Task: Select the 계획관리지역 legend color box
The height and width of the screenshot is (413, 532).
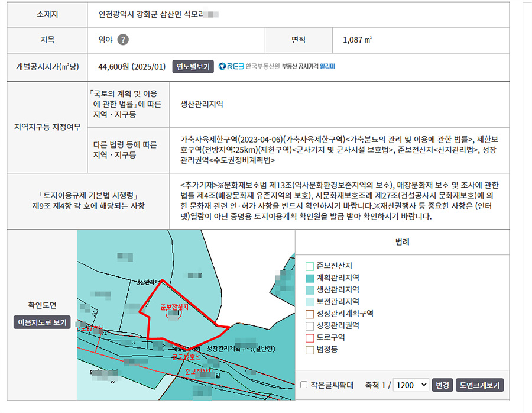Action: click(x=310, y=278)
